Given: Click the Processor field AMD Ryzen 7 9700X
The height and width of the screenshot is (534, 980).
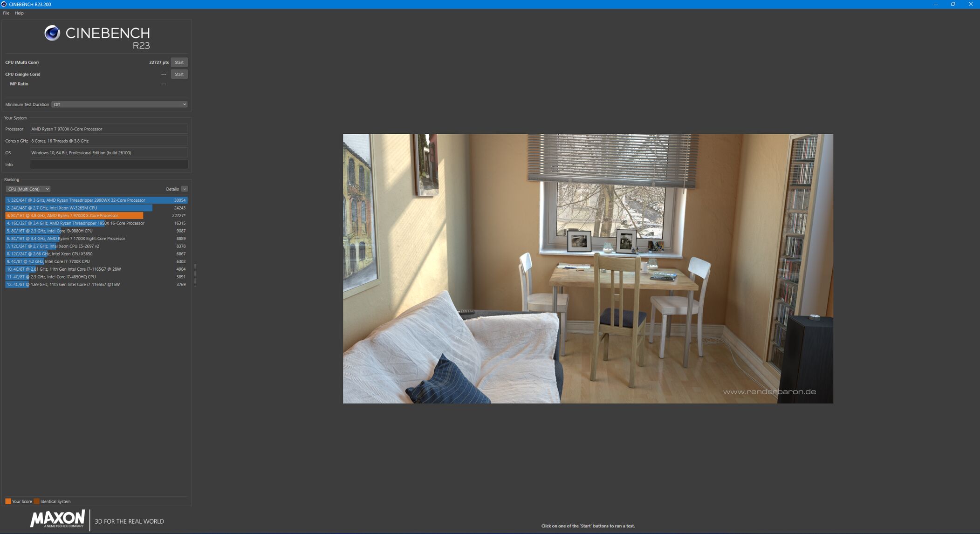Looking at the screenshot, I should click(x=109, y=129).
